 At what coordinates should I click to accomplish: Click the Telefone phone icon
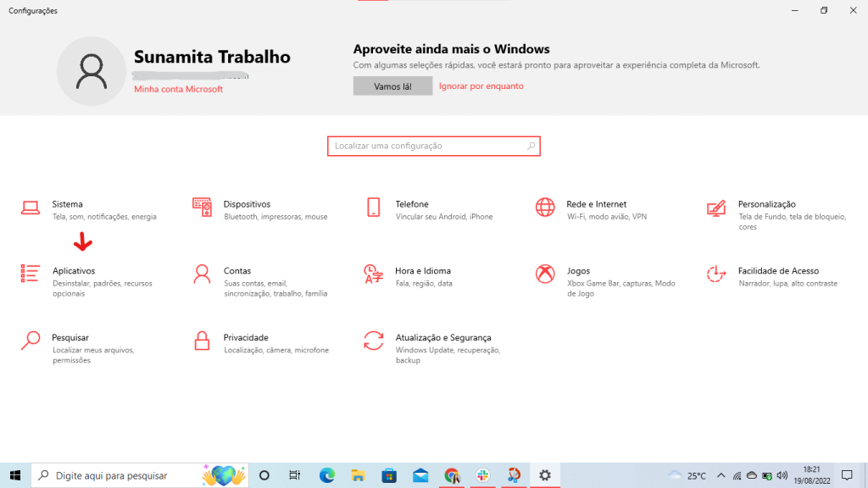click(373, 208)
